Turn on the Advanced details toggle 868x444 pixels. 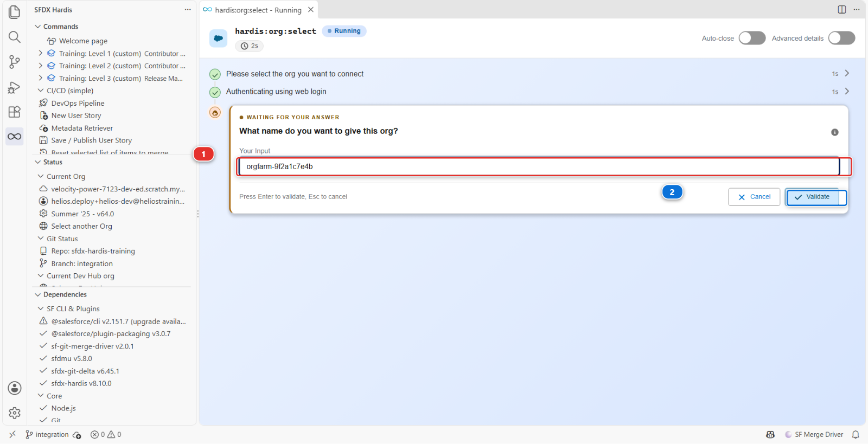click(x=841, y=38)
